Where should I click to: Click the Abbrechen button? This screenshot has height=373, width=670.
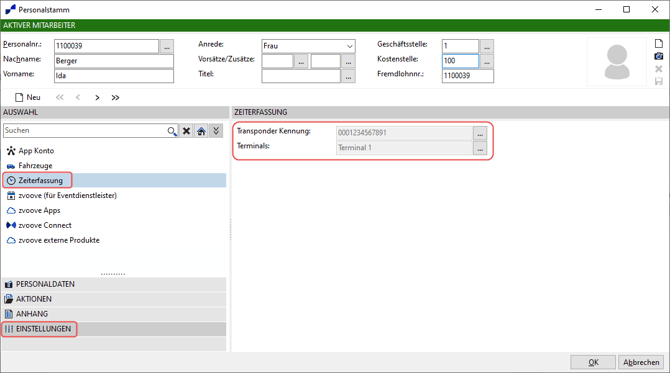tap(641, 362)
